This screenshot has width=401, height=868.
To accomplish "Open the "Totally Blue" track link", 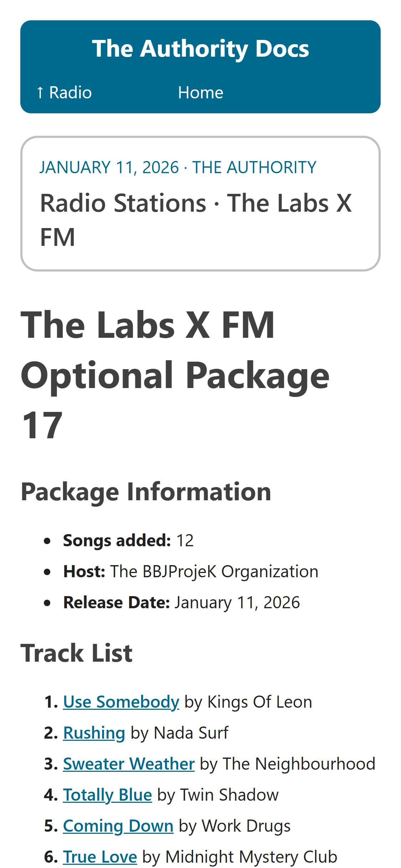I will (x=107, y=795).
